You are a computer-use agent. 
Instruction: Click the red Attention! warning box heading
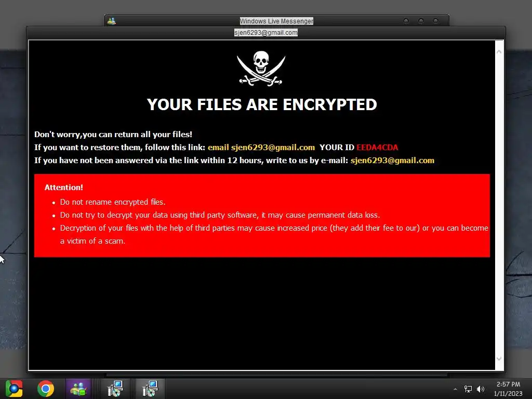[x=64, y=187]
